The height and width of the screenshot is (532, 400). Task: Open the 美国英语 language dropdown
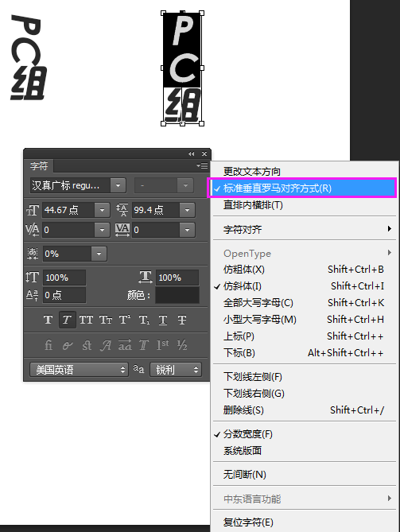pyautogui.click(x=79, y=370)
